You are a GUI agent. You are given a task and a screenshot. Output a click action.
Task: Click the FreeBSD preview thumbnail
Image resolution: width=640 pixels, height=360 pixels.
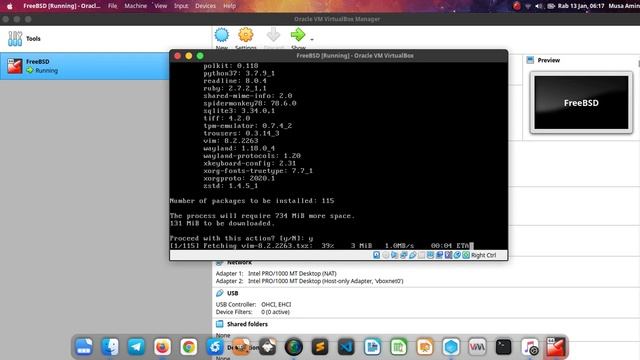[581, 102]
